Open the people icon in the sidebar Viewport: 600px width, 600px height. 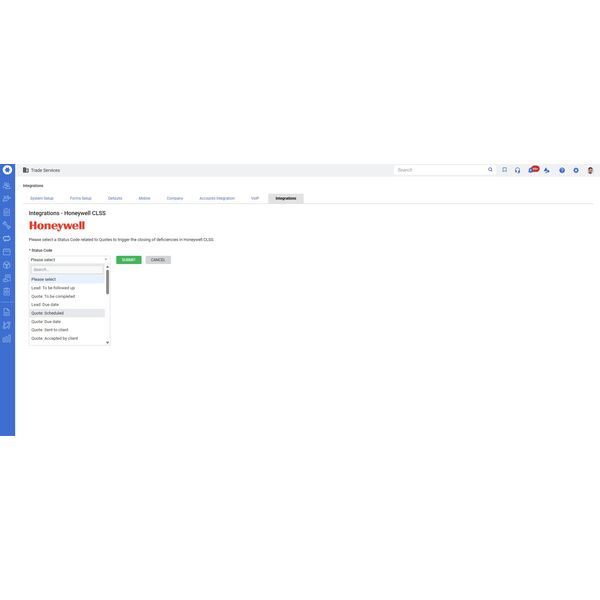(x=7, y=186)
